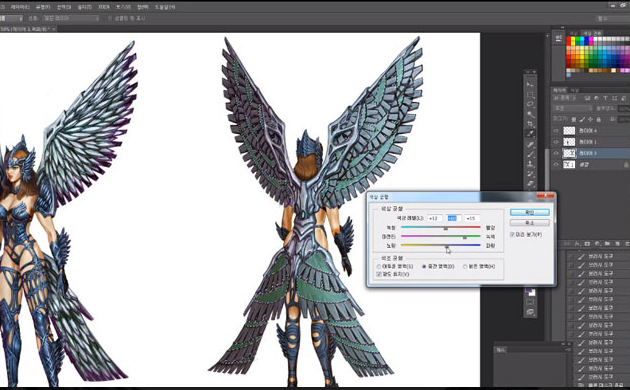Create new adjustment layer icon

pyautogui.click(x=597, y=244)
